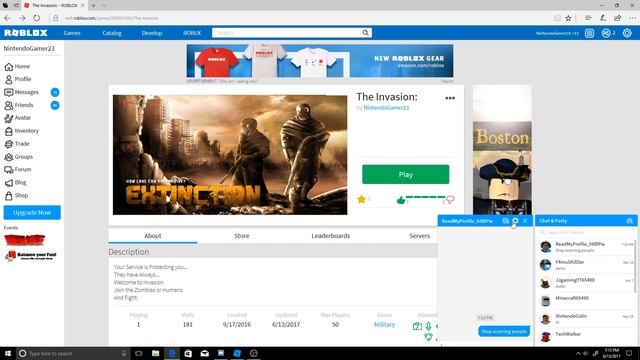This screenshot has height=360, width=640.
Task: Click the search magnifier icon in navbar
Action: [365, 33]
